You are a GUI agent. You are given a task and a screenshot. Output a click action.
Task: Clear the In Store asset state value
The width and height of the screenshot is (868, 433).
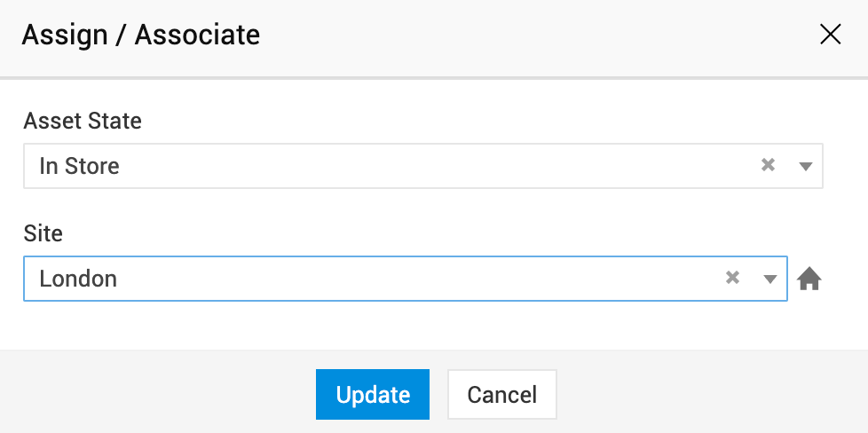(x=769, y=165)
